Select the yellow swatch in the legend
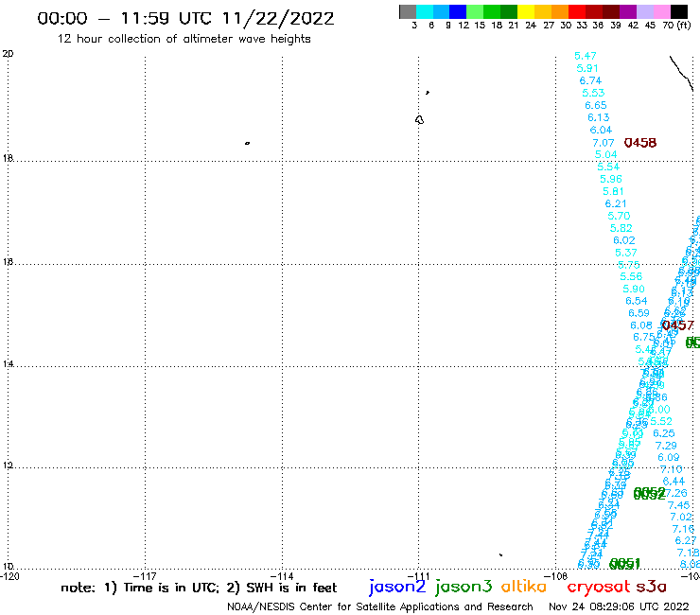The width and height of the screenshot is (700, 615). 526,12
